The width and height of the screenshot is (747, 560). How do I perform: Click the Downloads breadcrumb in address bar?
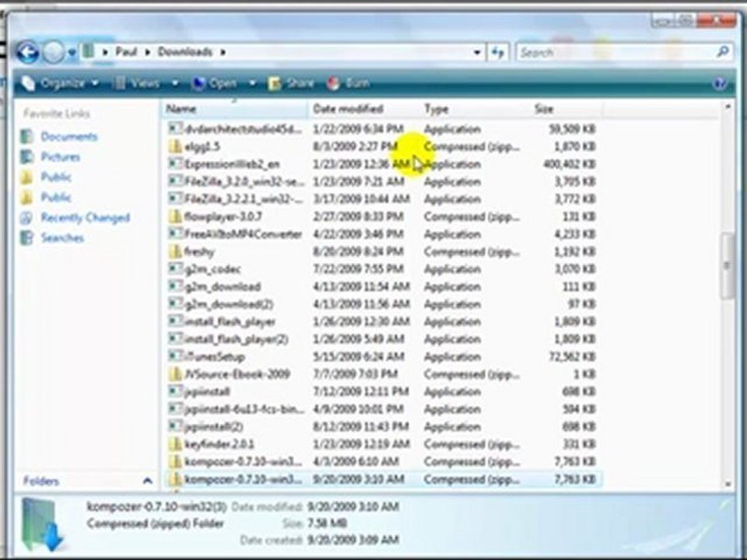pos(185,51)
